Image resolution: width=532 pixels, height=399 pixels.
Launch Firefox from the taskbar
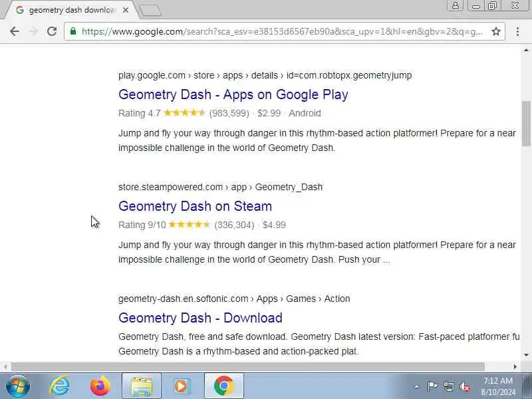pos(100,386)
